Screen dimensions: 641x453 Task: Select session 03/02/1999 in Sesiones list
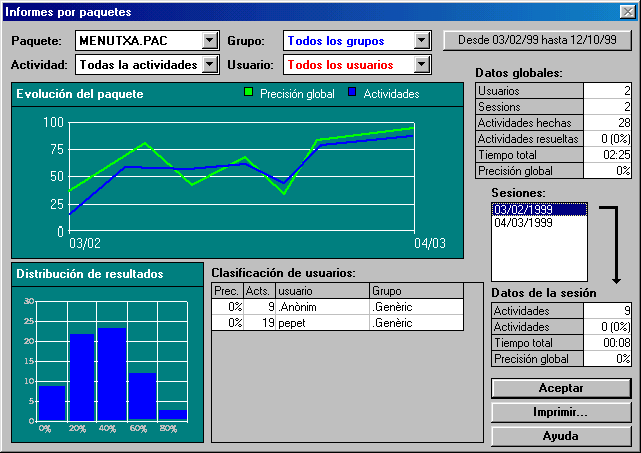(x=539, y=209)
